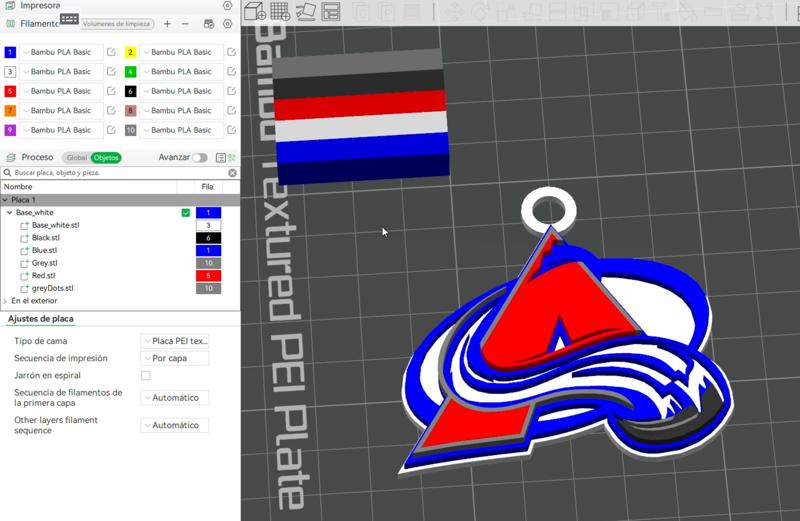Click purple filament 9 color swatch
The width and height of the screenshot is (800, 521).
pos(10,130)
